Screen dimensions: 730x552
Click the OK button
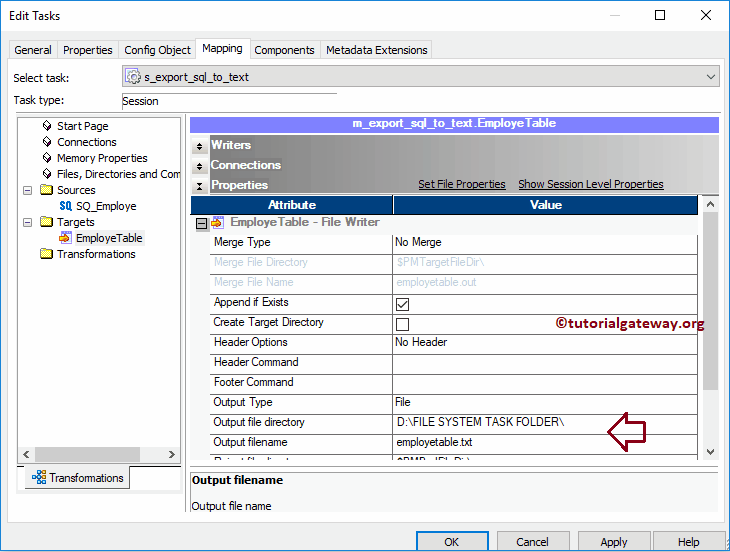[x=452, y=541]
